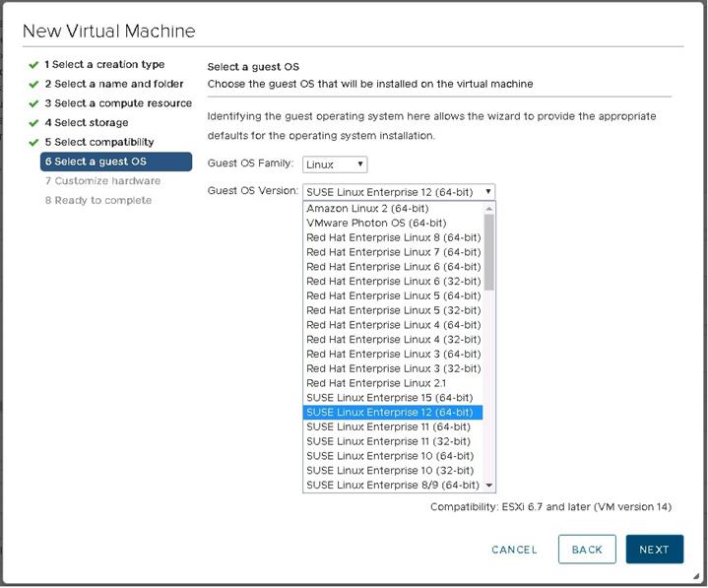The image size is (708, 588).
Task: Choose Amazon Linux 2 (64-bit)
Action: pos(393,208)
